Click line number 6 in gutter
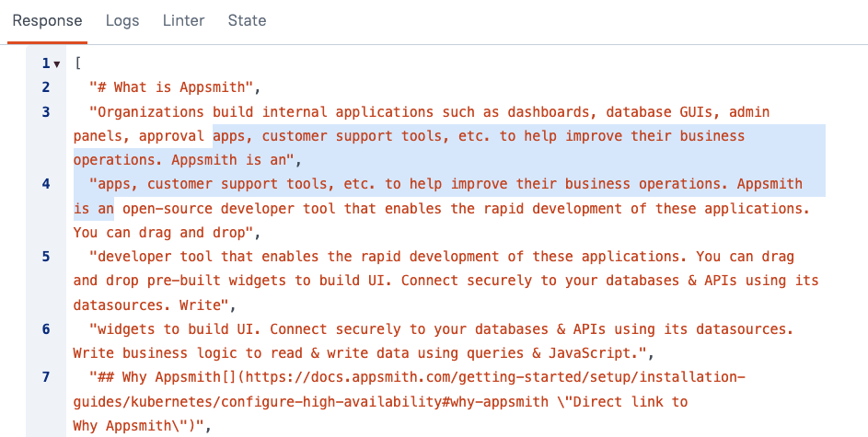Image resolution: width=868 pixels, height=437 pixels. click(46, 328)
